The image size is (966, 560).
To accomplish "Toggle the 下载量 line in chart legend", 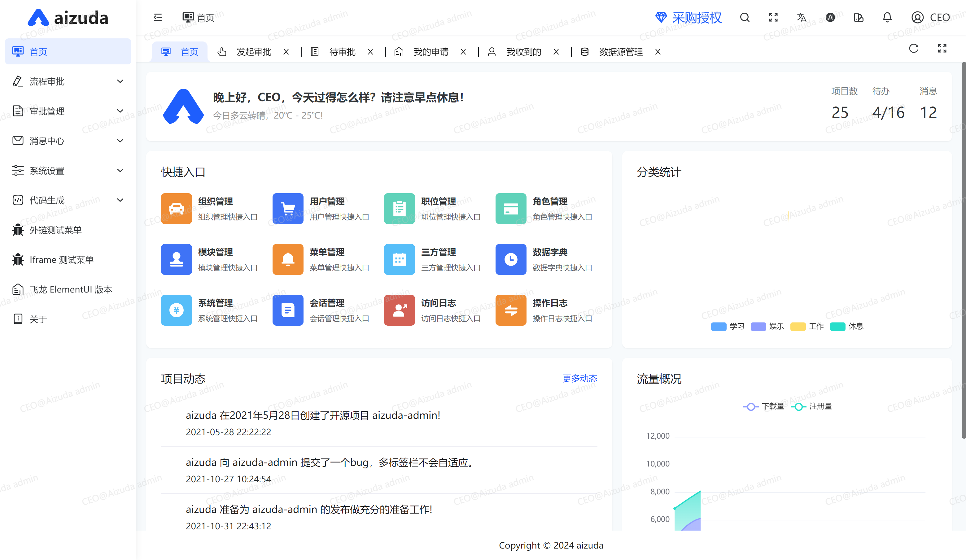I will coord(763,406).
